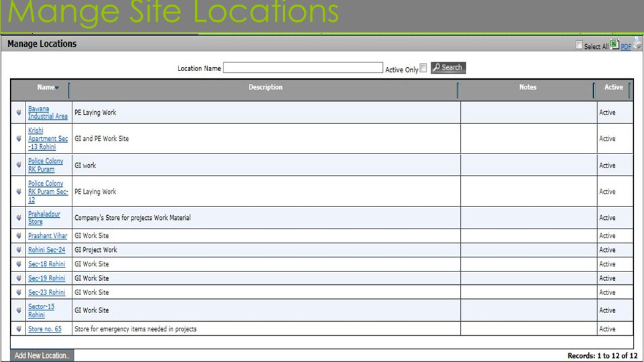Open Store no. 65 link
Image resolution: width=644 pixels, height=362 pixels.
(x=45, y=328)
